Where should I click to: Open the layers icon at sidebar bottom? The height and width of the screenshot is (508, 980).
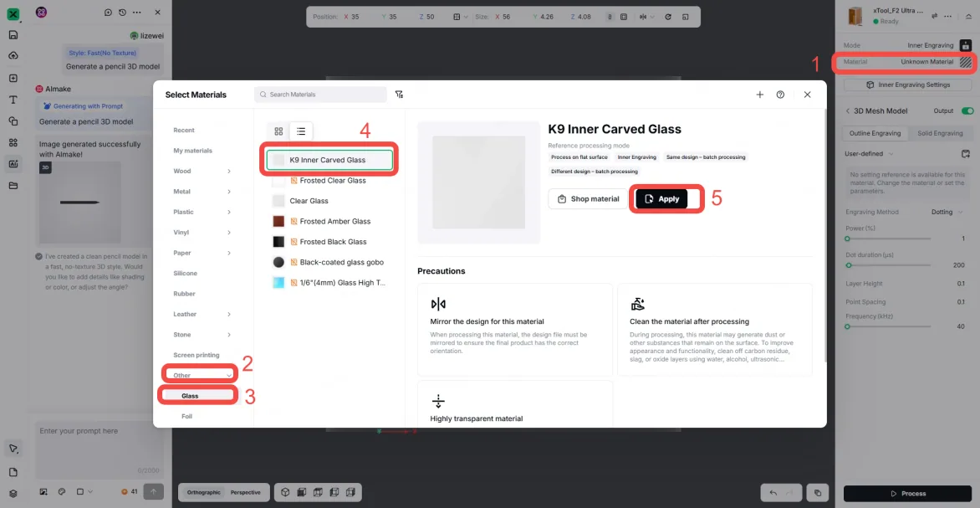pyautogui.click(x=13, y=493)
